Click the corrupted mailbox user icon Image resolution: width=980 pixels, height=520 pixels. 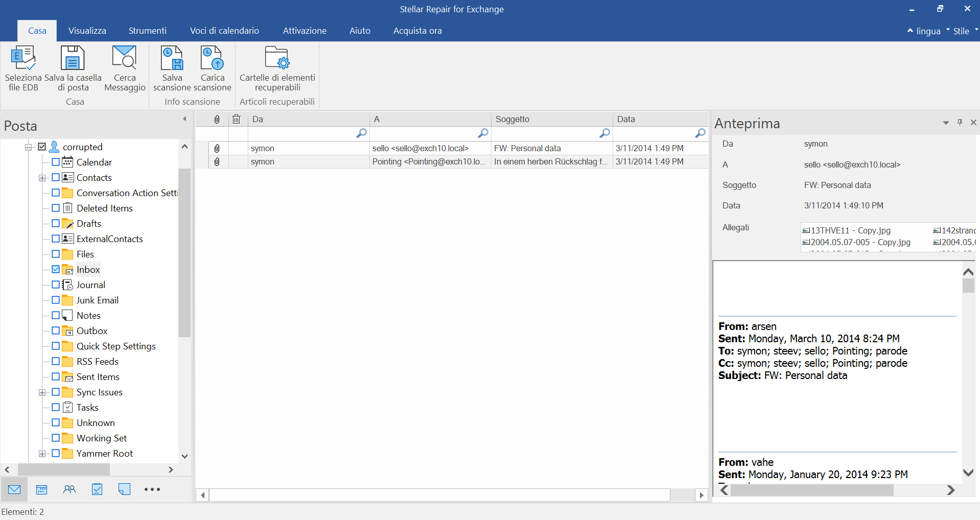[x=54, y=147]
